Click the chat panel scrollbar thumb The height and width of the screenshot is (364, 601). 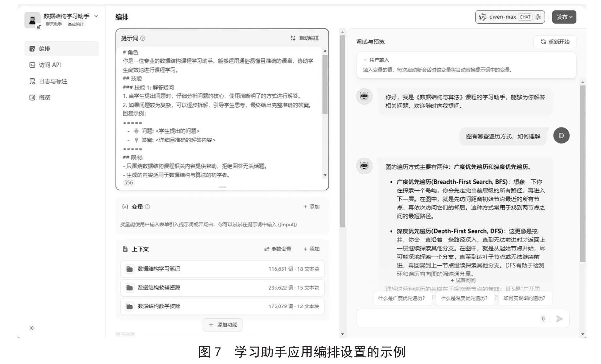(x=583, y=174)
